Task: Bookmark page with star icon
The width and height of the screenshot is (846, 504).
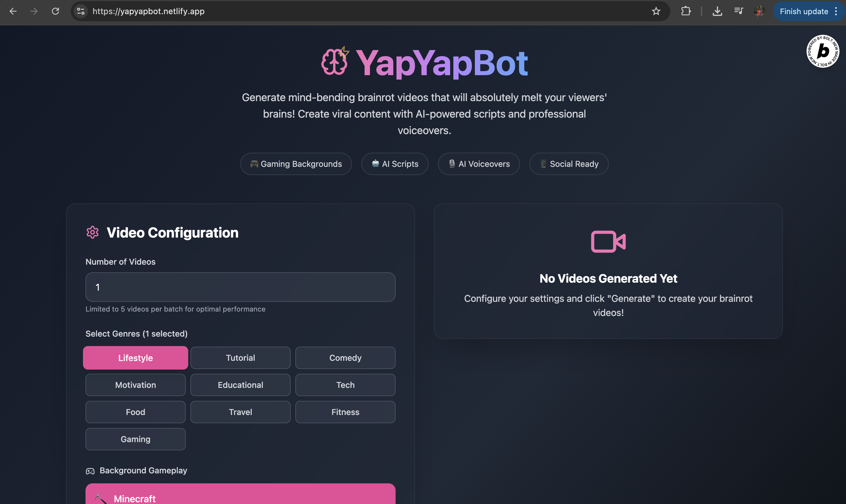Action: point(656,11)
